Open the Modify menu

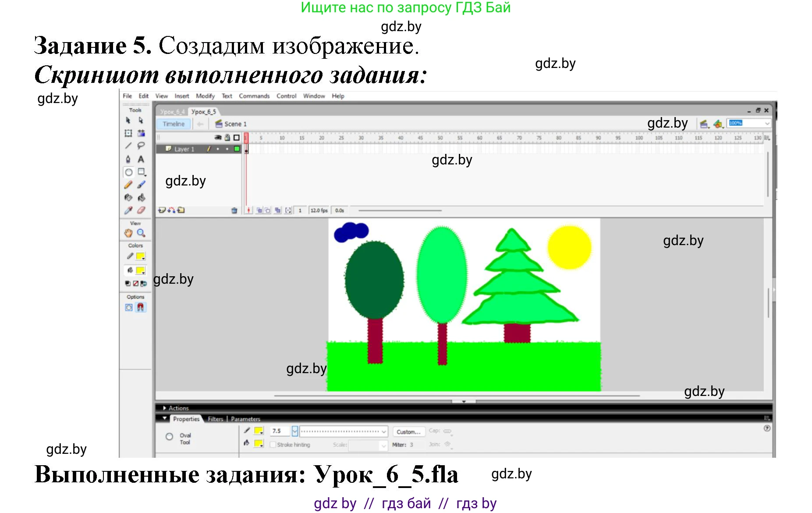[x=205, y=96]
